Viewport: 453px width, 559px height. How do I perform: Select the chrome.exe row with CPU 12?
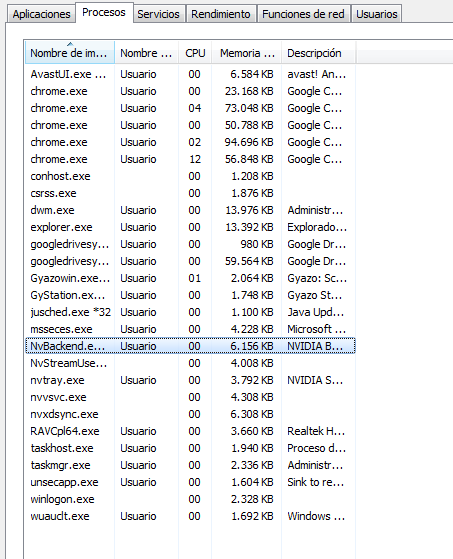[190, 159]
